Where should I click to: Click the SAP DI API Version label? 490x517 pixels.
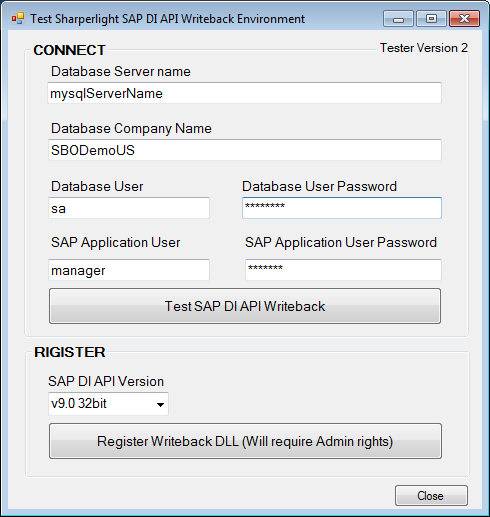(x=106, y=381)
